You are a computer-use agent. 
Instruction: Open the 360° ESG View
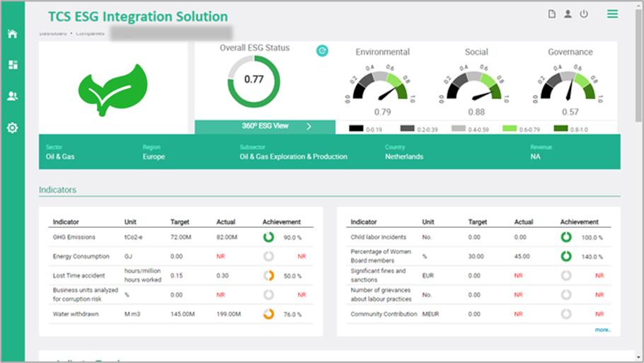click(265, 127)
